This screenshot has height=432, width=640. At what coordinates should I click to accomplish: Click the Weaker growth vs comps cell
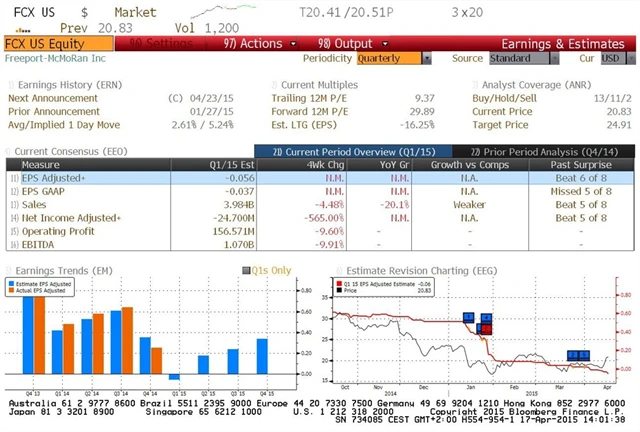[470, 205]
